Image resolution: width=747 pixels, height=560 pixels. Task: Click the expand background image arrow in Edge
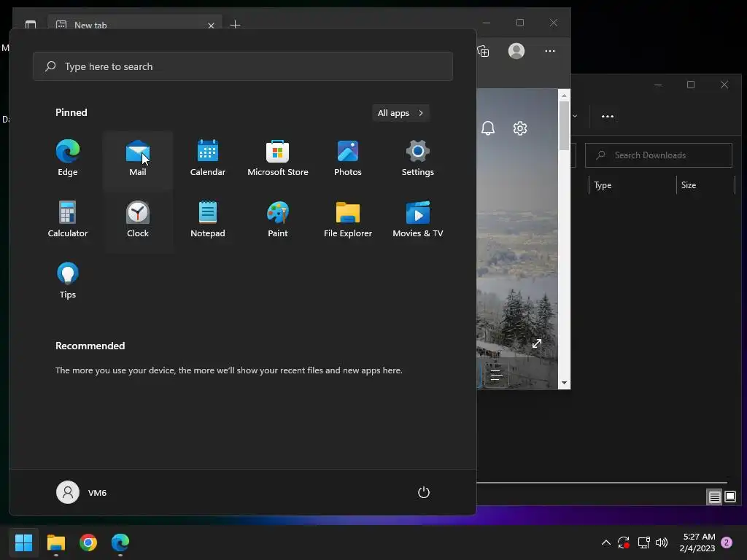pyautogui.click(x=537, y=343)
